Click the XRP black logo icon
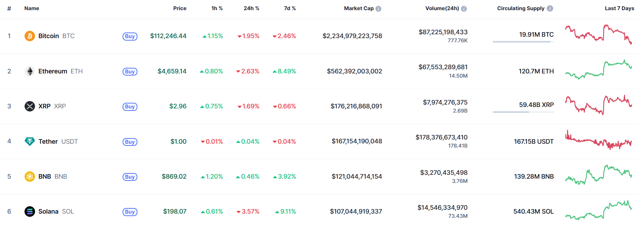644x229 pixels. (29, 106)
